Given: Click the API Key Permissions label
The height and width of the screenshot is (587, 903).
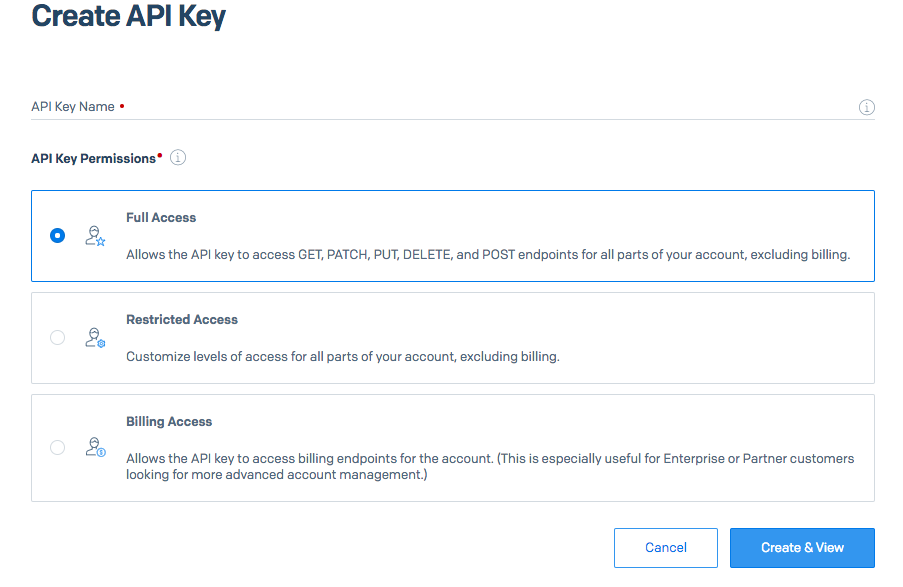Looking at the screenshot, I should pos(94,158).
